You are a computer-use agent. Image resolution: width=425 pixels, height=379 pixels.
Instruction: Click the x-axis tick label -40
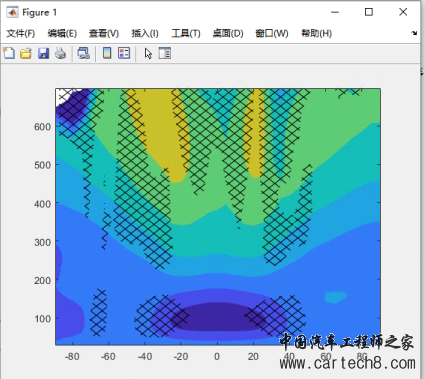pos(145,357)
